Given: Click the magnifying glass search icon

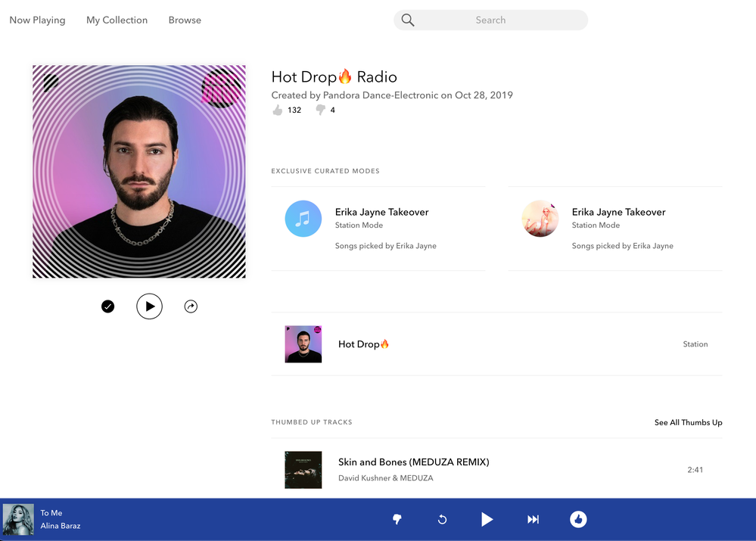Looking at the screenshot, I should click(408, 20).
